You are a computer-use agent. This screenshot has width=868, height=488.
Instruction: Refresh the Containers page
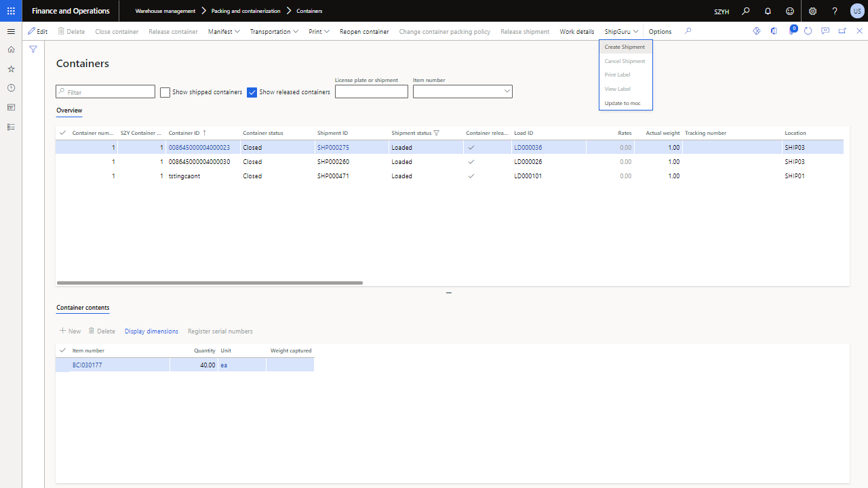[x=808, y=31]
